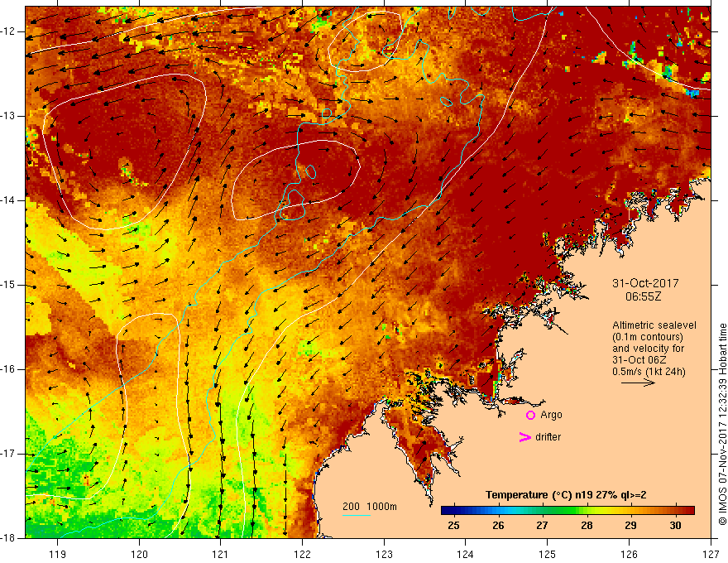
Task: Click the 121 longitude axis label
Action: (221, 554)
